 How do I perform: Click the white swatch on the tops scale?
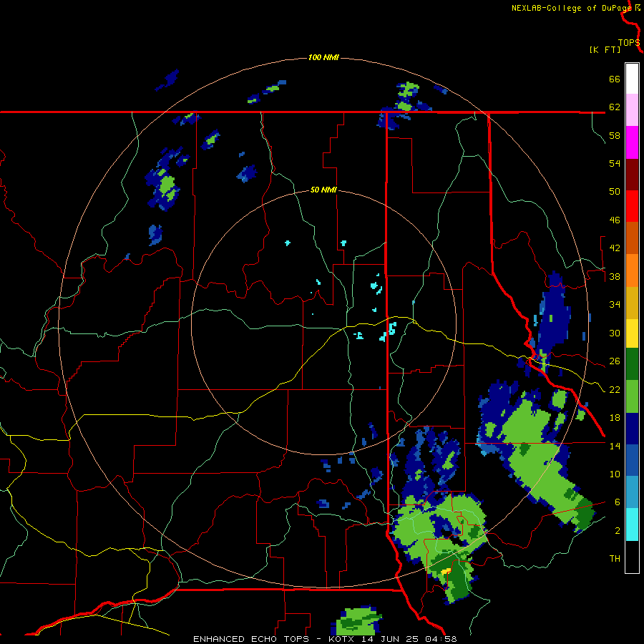632,79
